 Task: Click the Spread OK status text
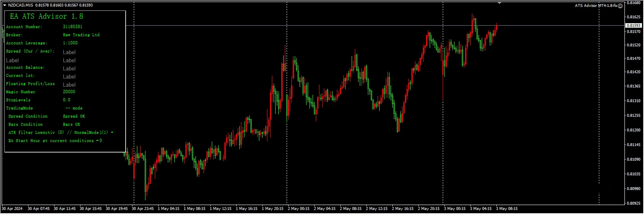[74, 116]
